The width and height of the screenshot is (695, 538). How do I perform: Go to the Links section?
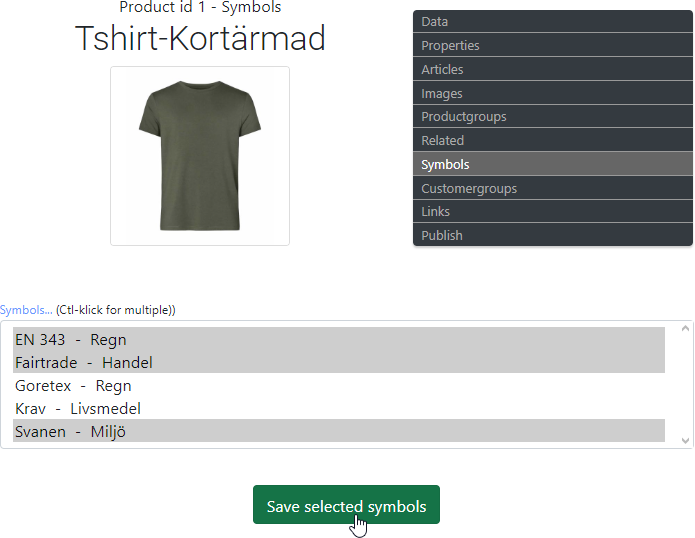click(552, 212)
